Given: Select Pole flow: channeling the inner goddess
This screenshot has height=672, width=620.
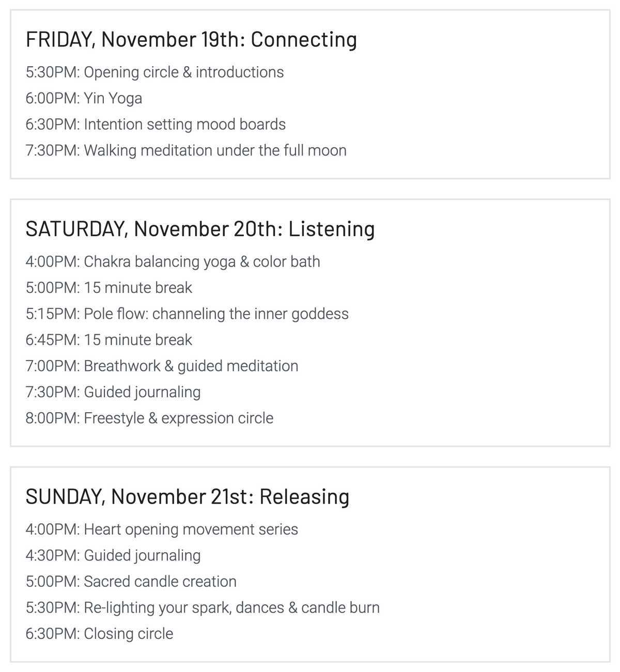Looking at the screenshot, I should pyautogui.click(x=187, y=314).
